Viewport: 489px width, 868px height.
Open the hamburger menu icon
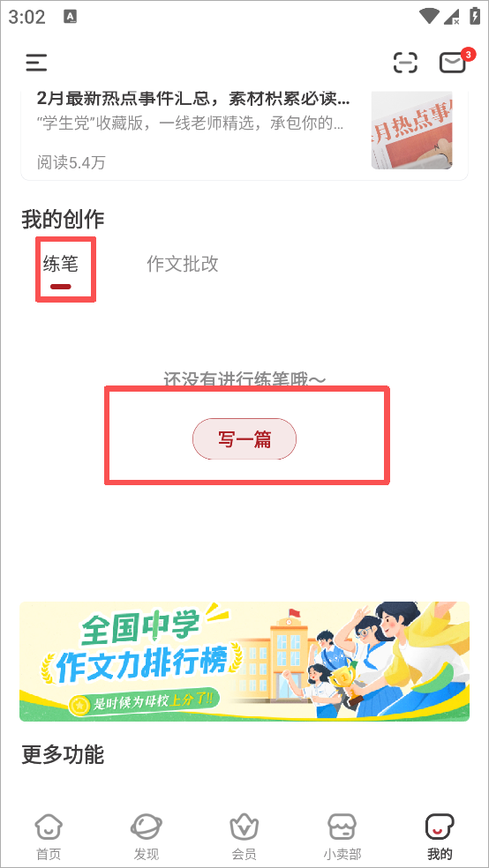[36, 63]
